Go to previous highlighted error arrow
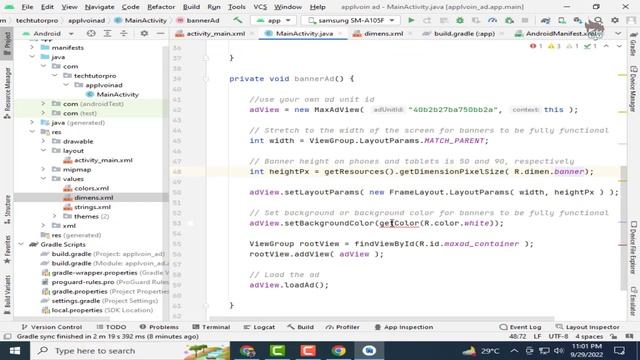 point(606,46)
